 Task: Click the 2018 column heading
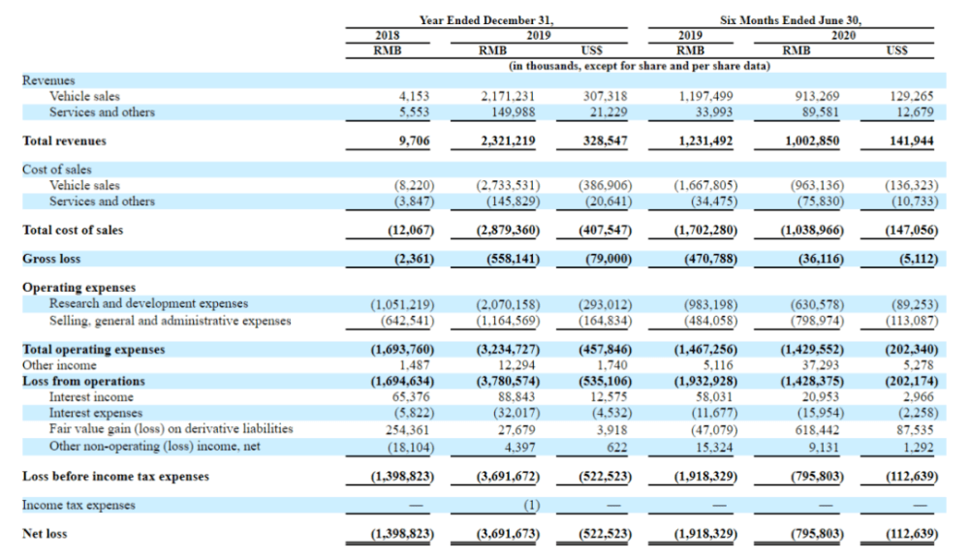coord(388,36)
